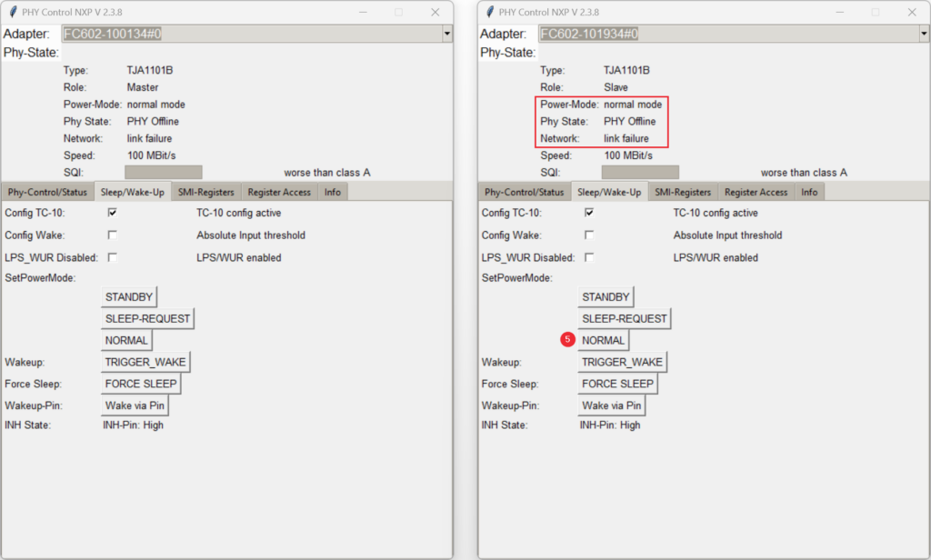Toggle Config TC-10 checkbox in right window
Viewport: 931px width, 560px height.
click(589, 212)
